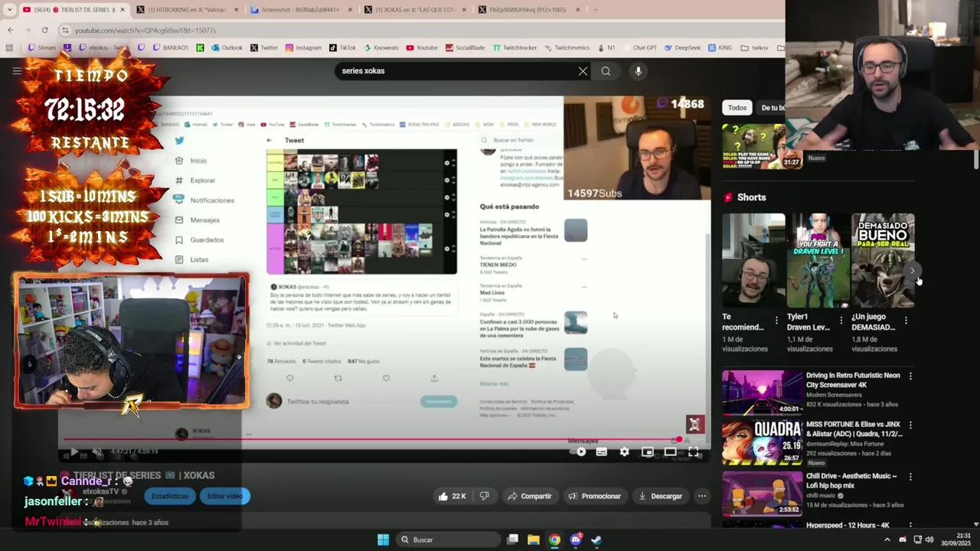Image resolution: width=980 pixels, height=551 pixels.
Task: Clear the 'series xokas' search text
Action: tap(583, 71)
